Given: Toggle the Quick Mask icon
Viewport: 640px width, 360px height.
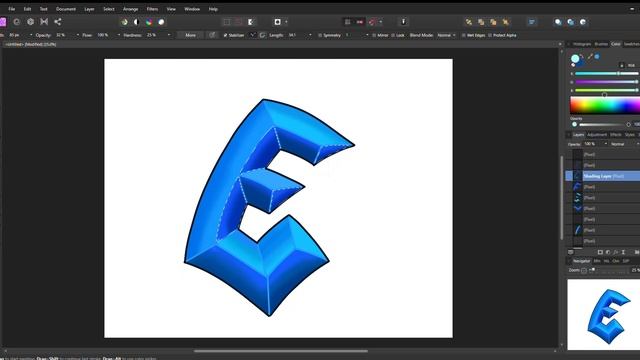Looking at the screenshot, I should pos(278,22).
